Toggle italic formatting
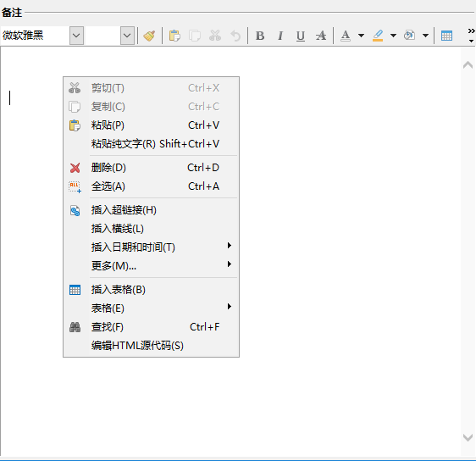 pos(280,36)
